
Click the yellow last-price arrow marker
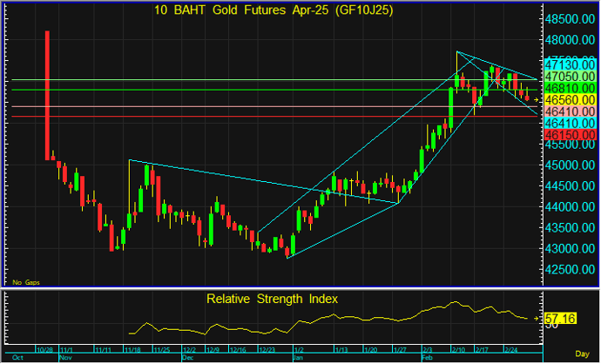(537, 100)
